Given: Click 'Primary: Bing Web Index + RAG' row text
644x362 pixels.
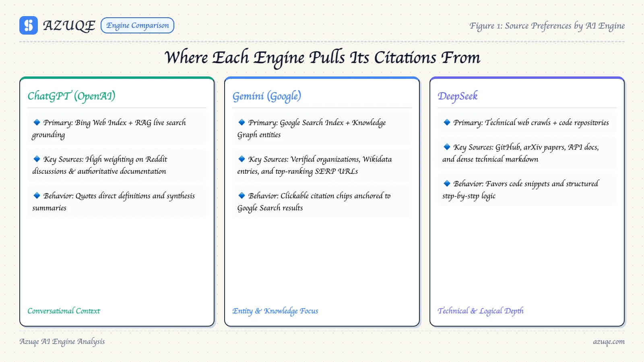Looking at the screenshot, I should pyautogui.click(x=117, y=128).
